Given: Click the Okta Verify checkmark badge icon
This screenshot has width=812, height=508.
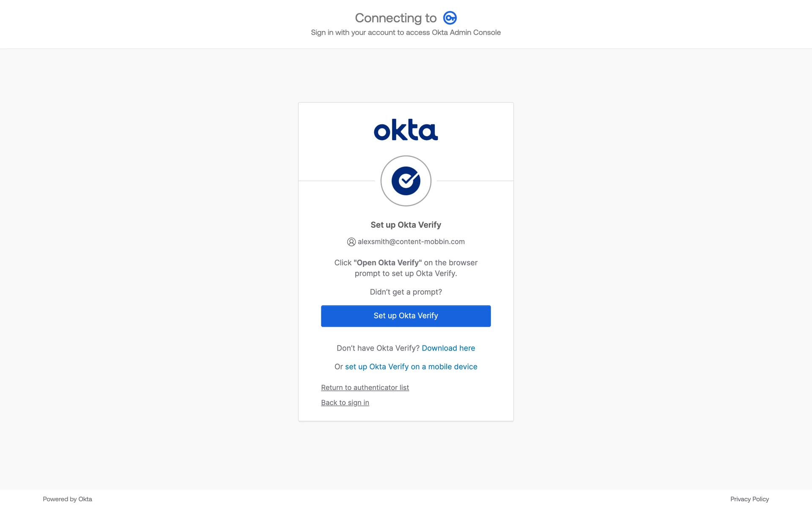Looking at the screenshot, I should coord(406,181).
